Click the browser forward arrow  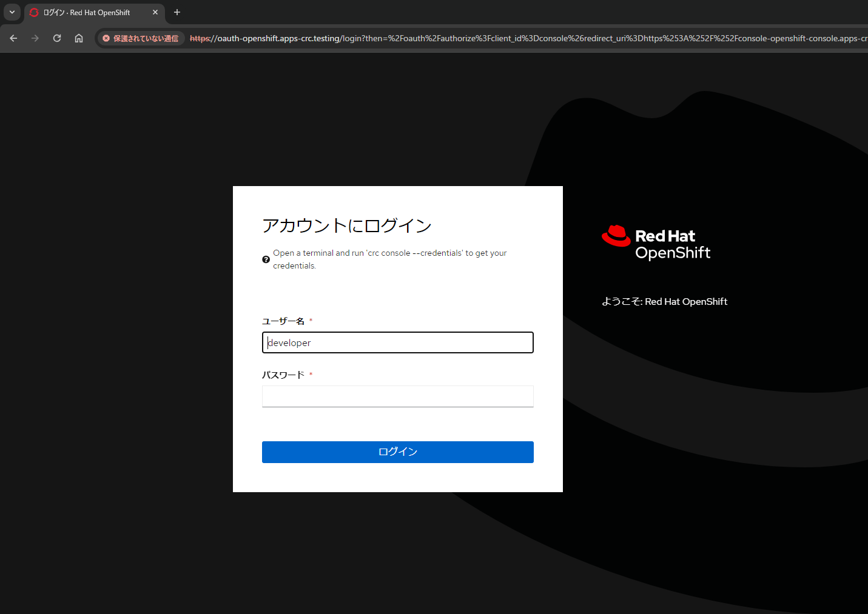[x=35, y=38]
